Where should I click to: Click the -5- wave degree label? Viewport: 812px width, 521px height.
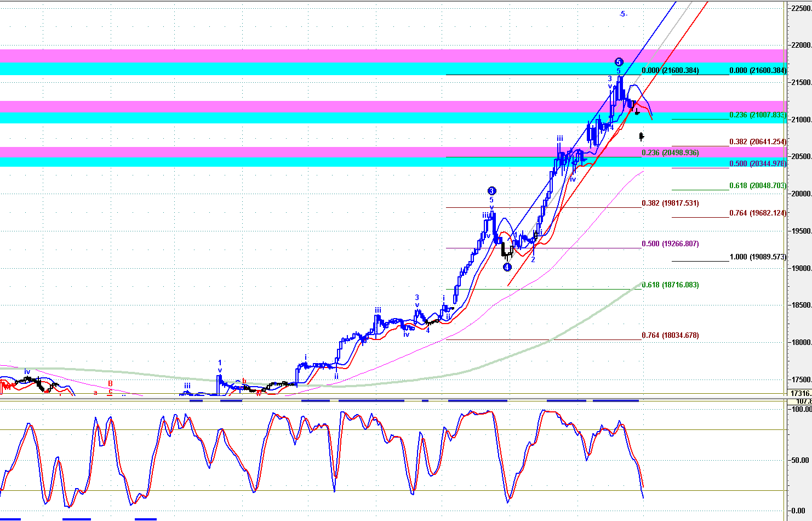624,14
